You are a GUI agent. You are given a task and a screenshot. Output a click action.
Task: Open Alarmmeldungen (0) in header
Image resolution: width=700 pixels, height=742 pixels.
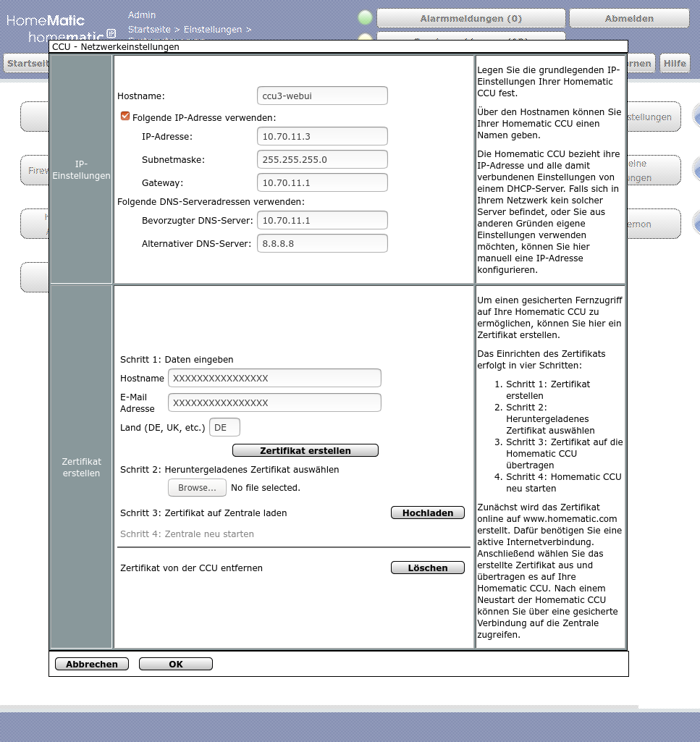tap(471, 18)
